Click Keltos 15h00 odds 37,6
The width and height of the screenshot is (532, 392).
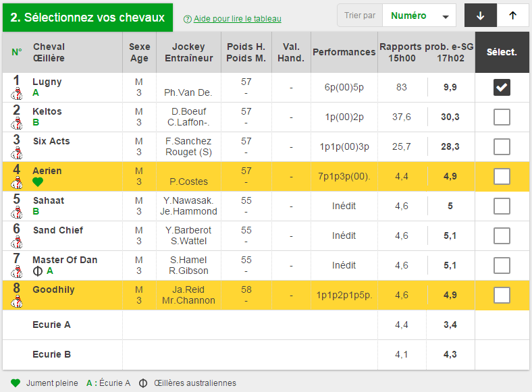402,117
